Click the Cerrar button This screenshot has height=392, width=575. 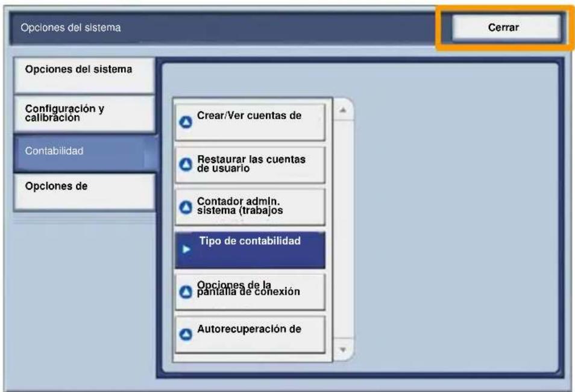[506, 28]
